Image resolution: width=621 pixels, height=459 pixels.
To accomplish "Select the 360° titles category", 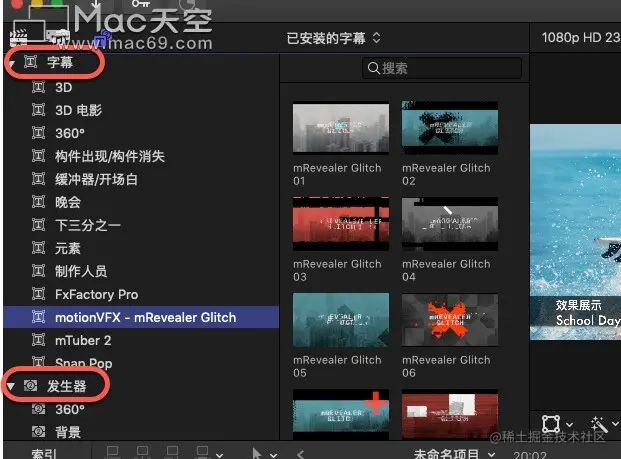I will pyautogui.click(x=141, y=133).
